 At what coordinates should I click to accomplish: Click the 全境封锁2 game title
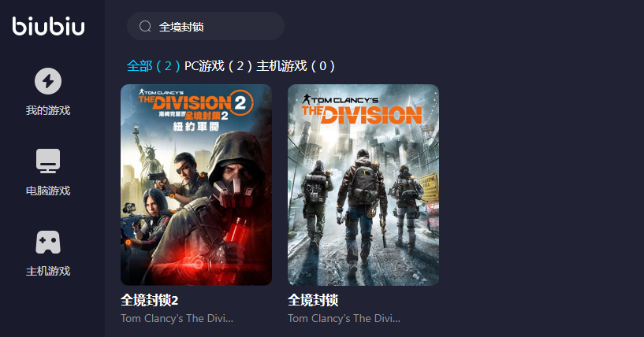[150, 301]
